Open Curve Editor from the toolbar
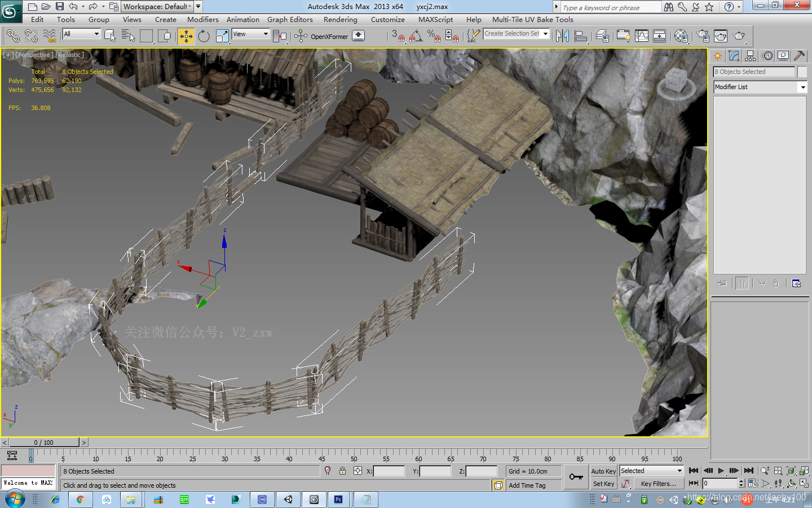This screenshot has height=508, width=812. tap(642, 37)
